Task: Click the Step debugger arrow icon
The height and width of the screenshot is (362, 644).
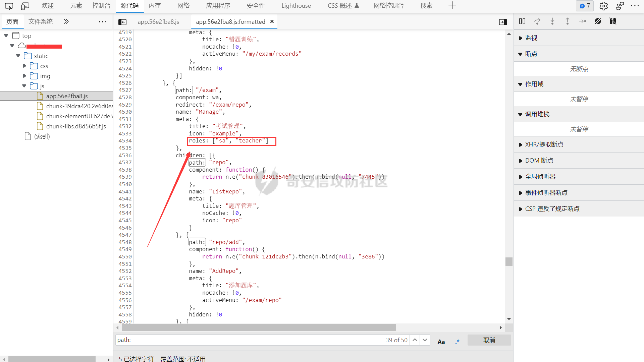Action: 583,21
